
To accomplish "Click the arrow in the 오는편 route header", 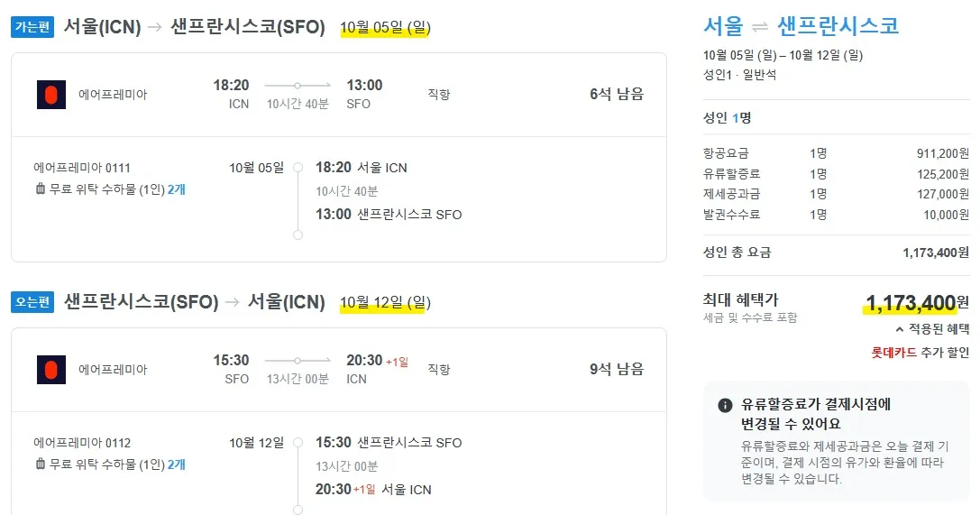I will (233, 302).
